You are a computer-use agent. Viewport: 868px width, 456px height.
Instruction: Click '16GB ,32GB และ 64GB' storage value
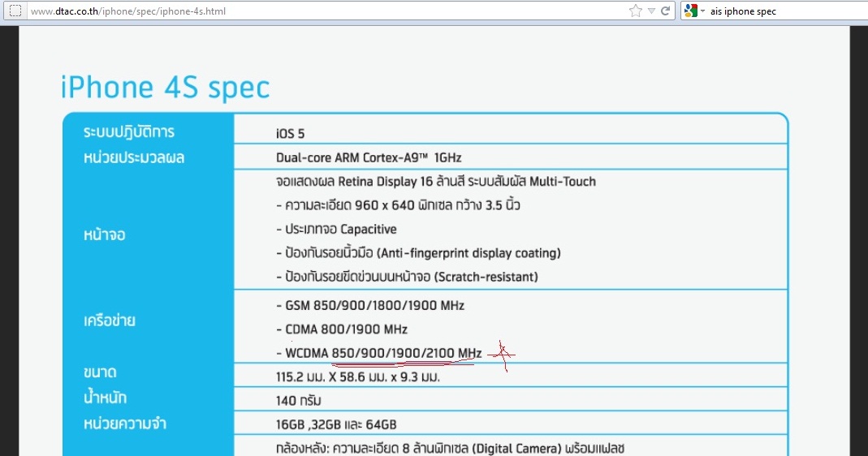(x=336, y=424)
